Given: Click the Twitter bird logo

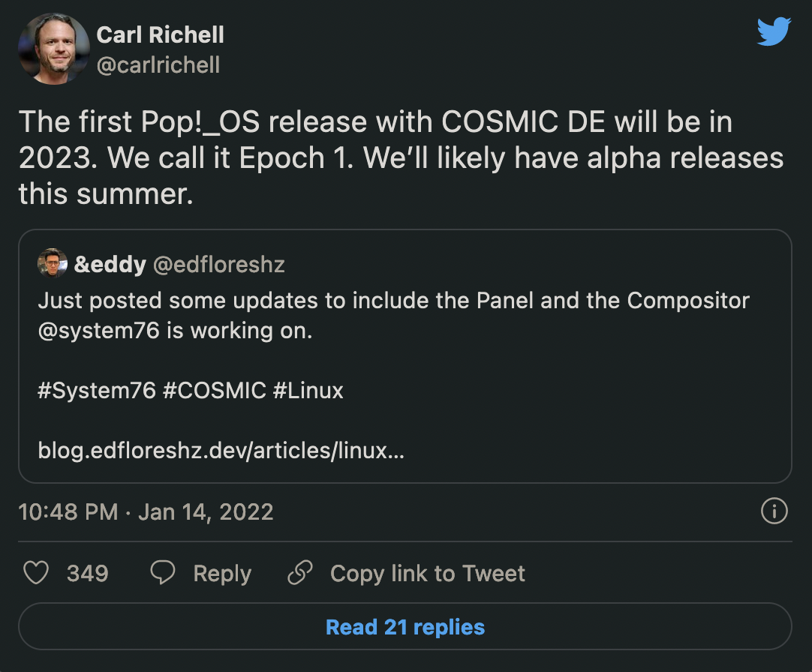Looking at the screenshot, I should tap(774, 31).
